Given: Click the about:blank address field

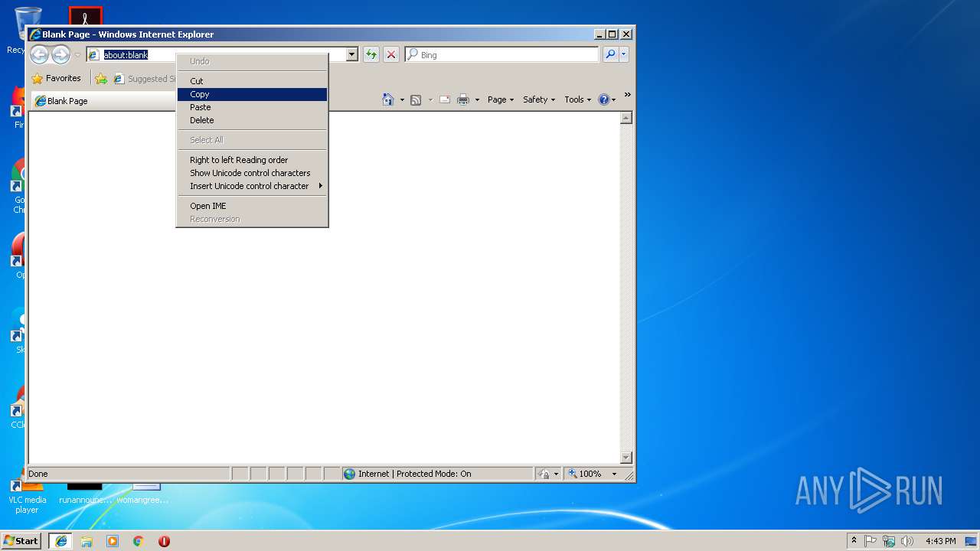Looking at the screenshot, I should tap(126, 55).
